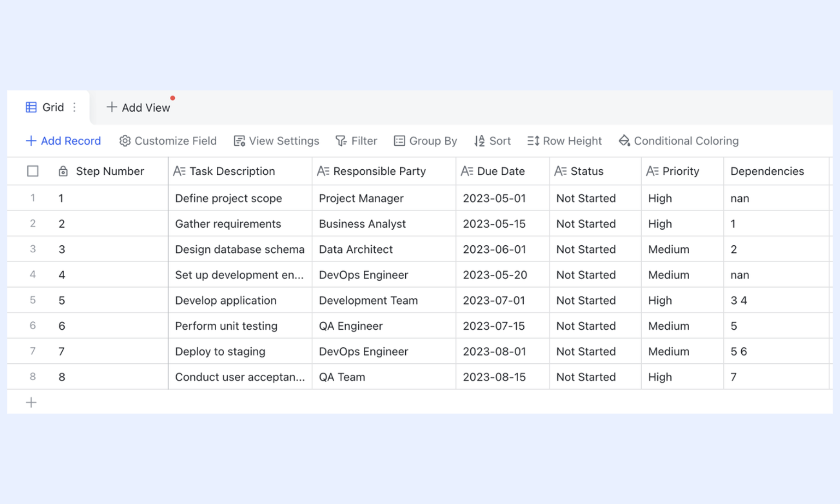Click the text-type icon on Due Date column
This screenshot has height=504, width=840.
467,171
